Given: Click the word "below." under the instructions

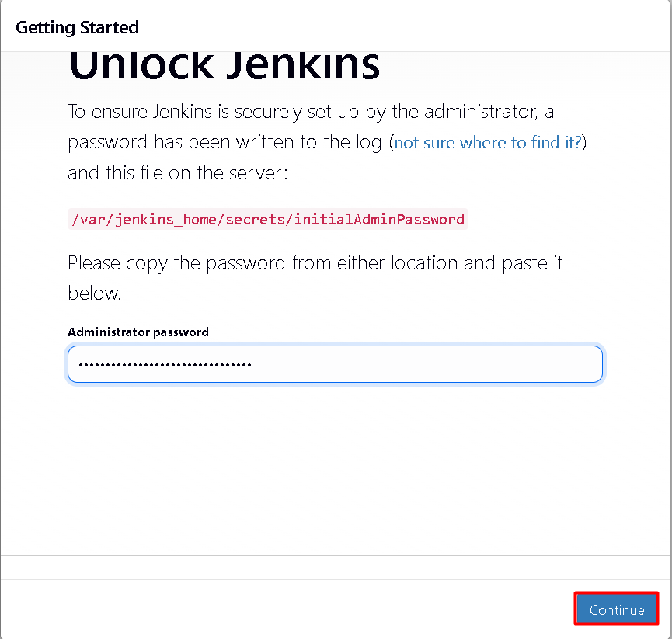Looking at the screenshot, I should point(95,293).
